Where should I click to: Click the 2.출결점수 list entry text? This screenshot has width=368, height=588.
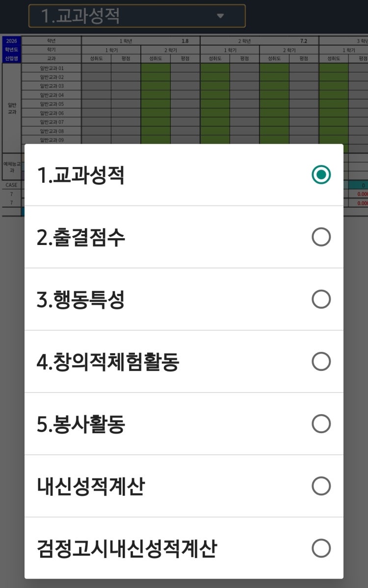coord(81,237)
